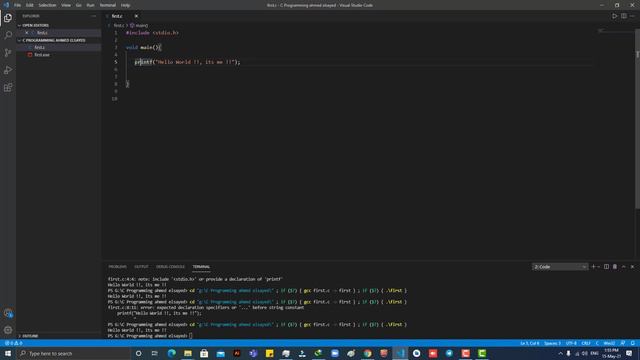Viewport: 640px width, 360px height.
Task: Select first.exe in the folder tree
Action: pyautogui.click(x=58, y=55)
